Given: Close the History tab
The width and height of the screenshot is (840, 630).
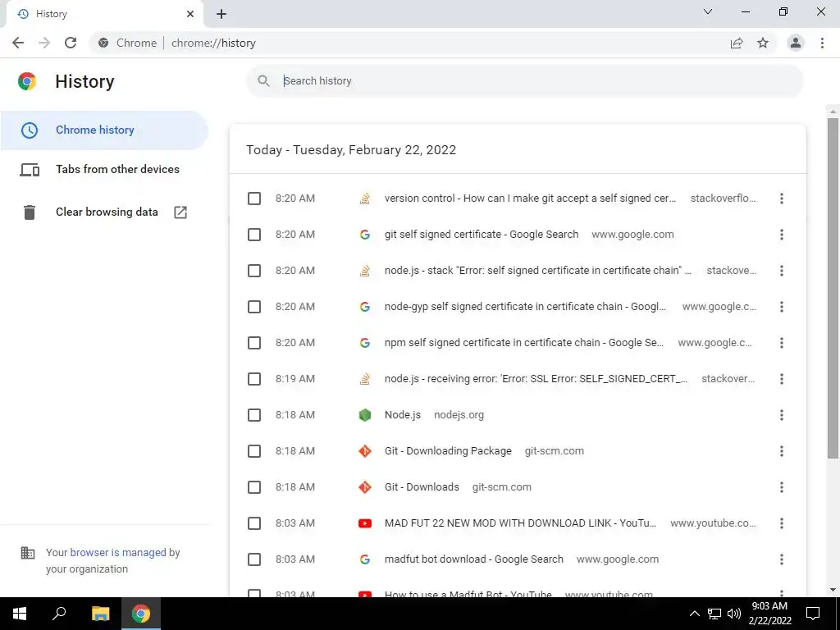Looking at the screenshot, I should tap(190, 14).
